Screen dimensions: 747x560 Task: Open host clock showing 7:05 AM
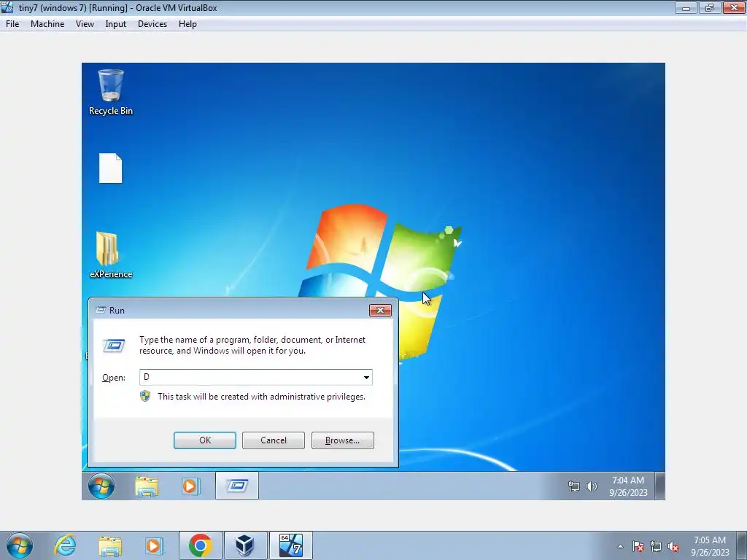710,546
